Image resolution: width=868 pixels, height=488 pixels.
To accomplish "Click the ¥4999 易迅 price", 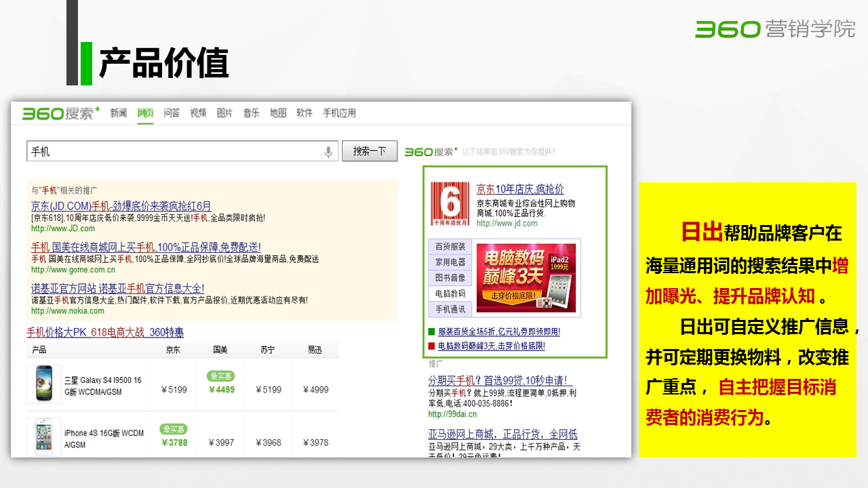I will [315, 390].
